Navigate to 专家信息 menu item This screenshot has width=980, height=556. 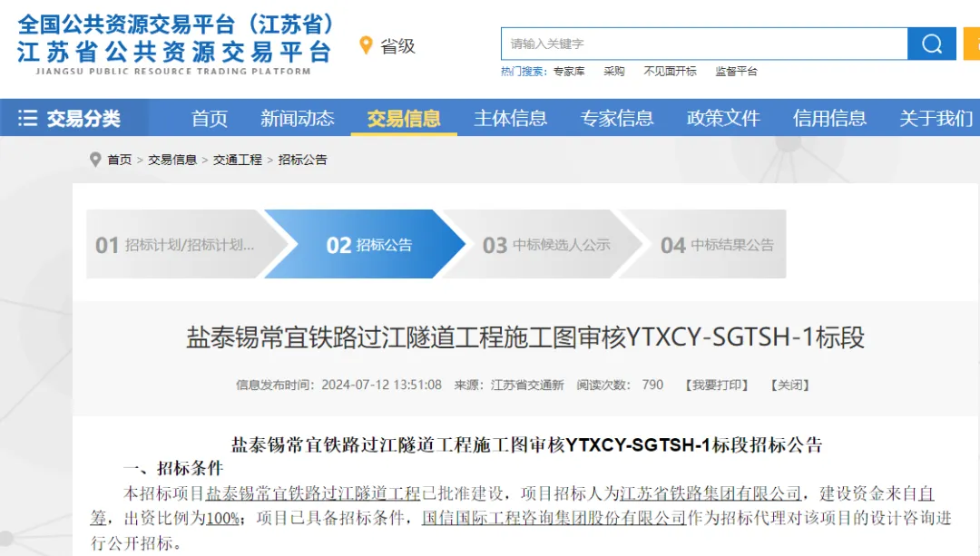(617, 118)
